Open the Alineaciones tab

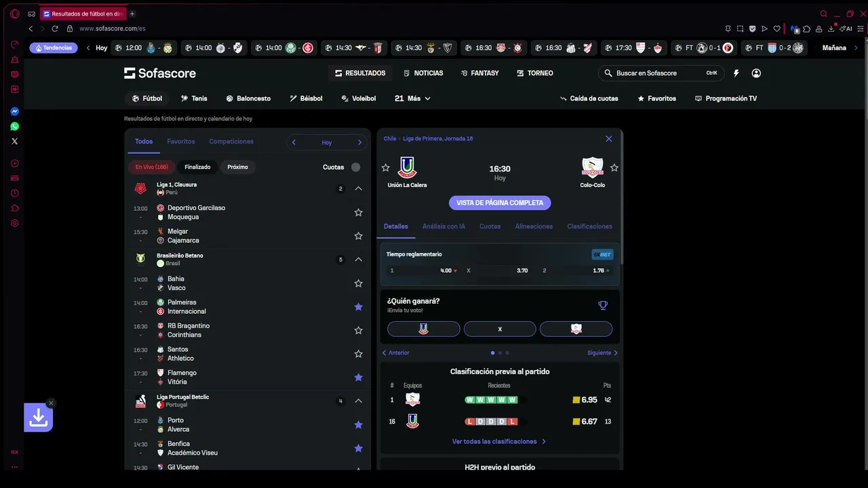click(x=534, y=226)
